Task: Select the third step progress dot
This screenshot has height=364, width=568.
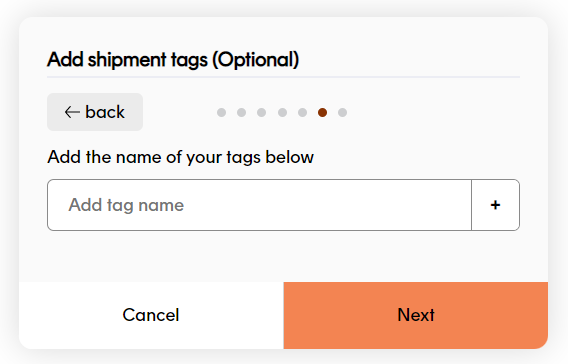Action: (x=262, y=113)
